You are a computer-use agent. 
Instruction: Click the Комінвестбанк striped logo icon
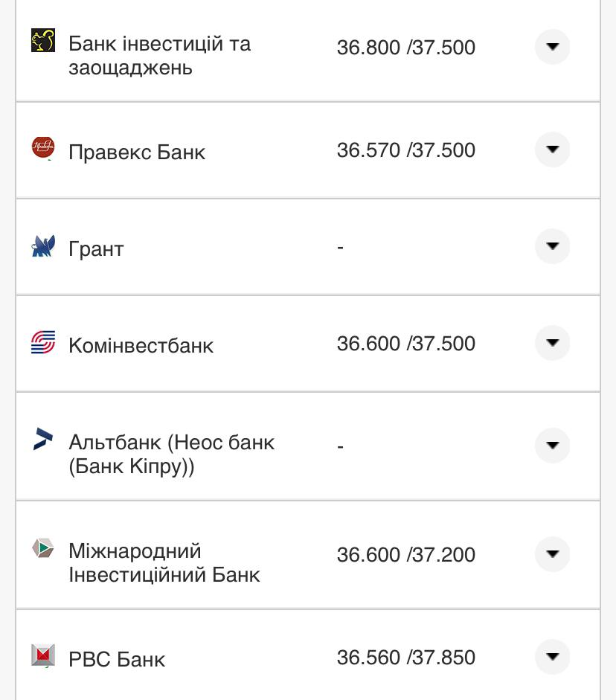click(43, 343)
